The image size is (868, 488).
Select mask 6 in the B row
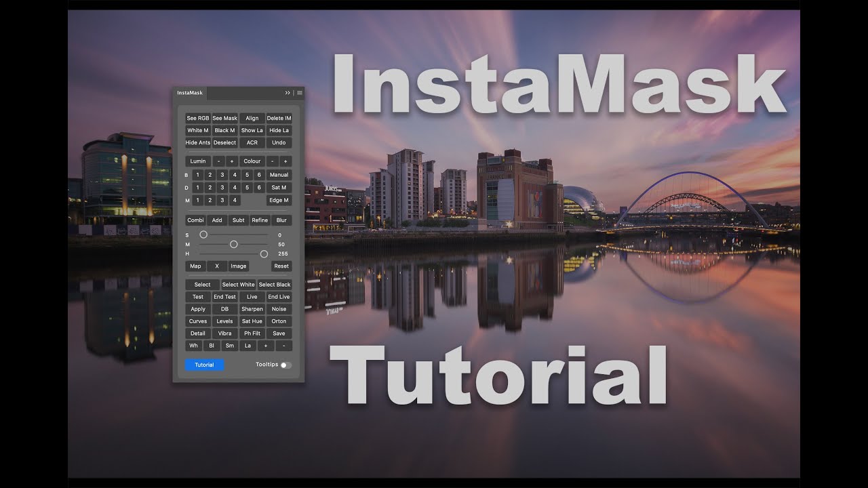pyautogui.click(x=259, y=175)
